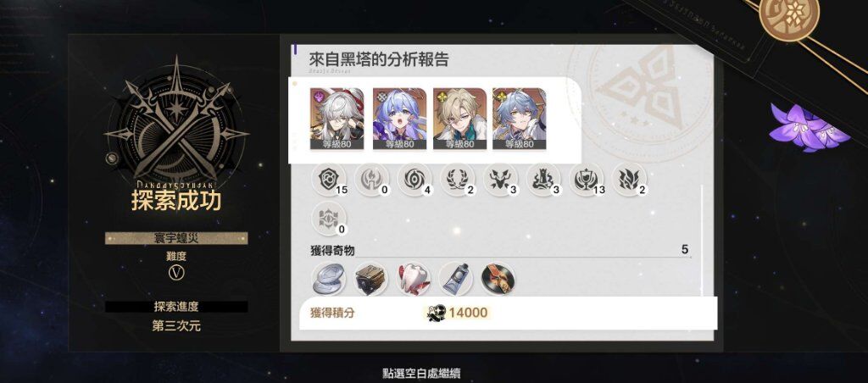
Task: Select the Propagation icon after Elation
Action: coord(630,179)
